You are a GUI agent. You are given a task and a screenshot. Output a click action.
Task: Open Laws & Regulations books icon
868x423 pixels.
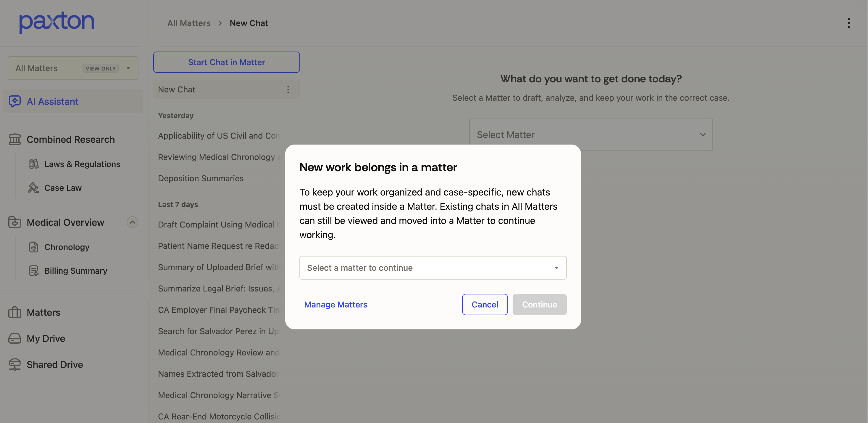click(x=34, y=164)
